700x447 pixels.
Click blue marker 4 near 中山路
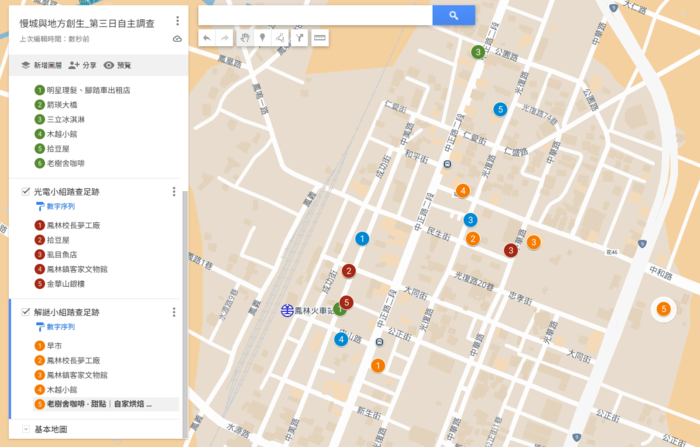pos(341,339)
